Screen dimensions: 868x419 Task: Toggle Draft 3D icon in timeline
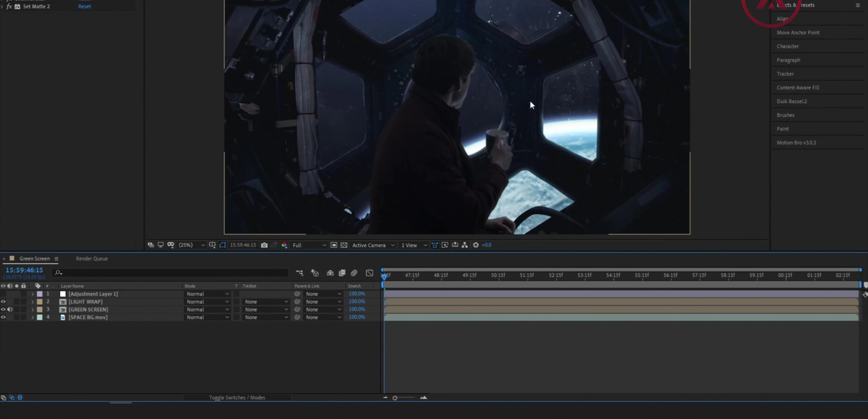click(315, 273)
